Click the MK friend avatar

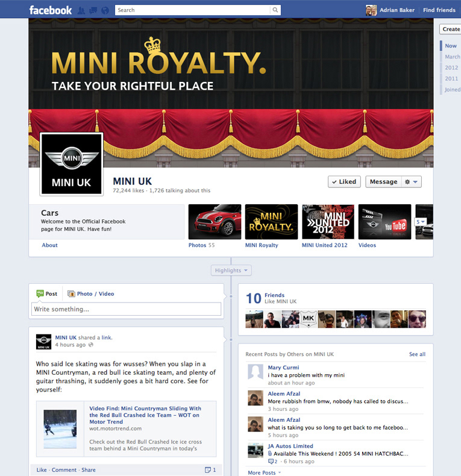coord(309,319)
